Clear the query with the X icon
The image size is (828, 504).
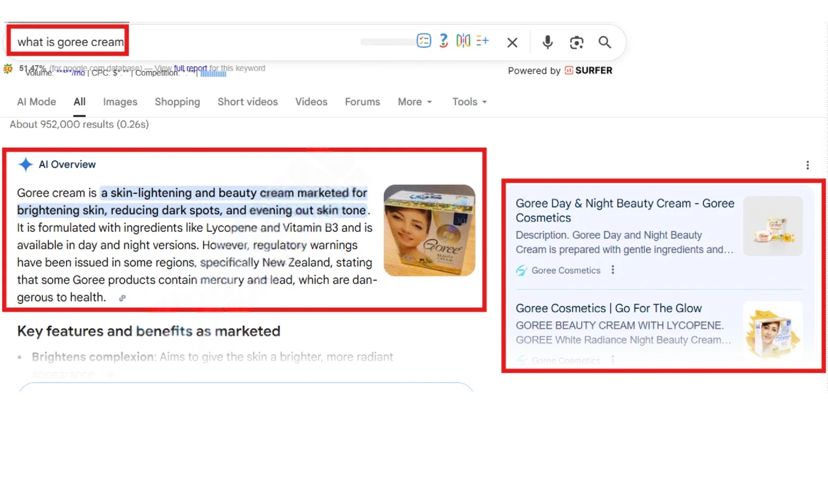[512, 42]
